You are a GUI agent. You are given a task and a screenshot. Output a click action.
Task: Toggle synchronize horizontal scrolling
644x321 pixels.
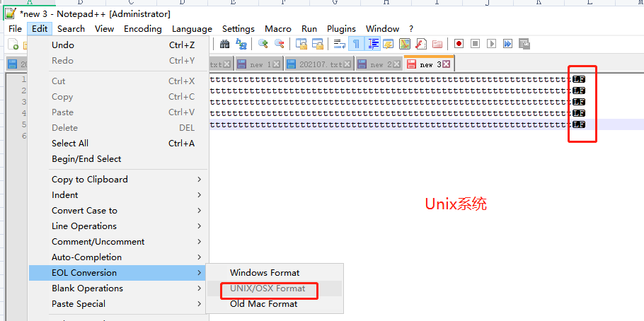pos(318,44)
